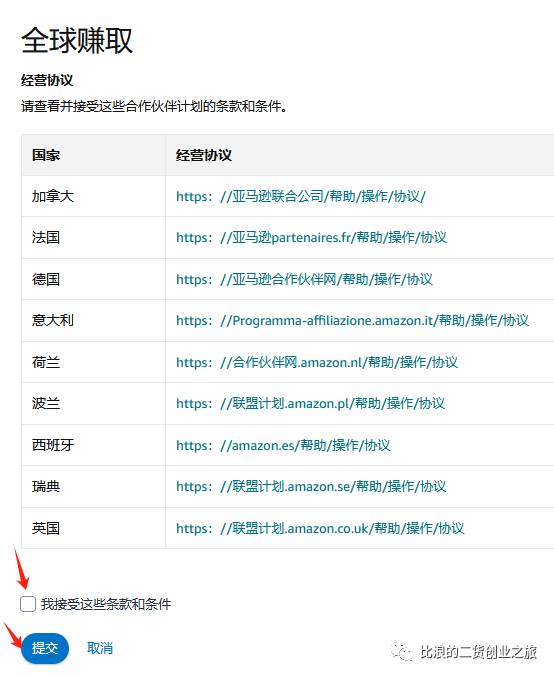Open the 波兰 amazon.pl agreement link

point(310,403)
